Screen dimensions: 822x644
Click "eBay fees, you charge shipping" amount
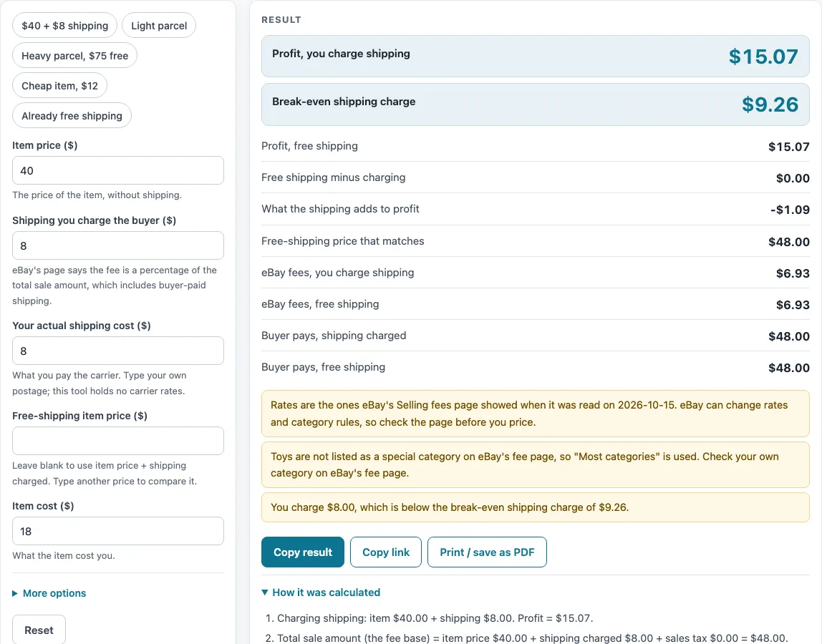793,273
